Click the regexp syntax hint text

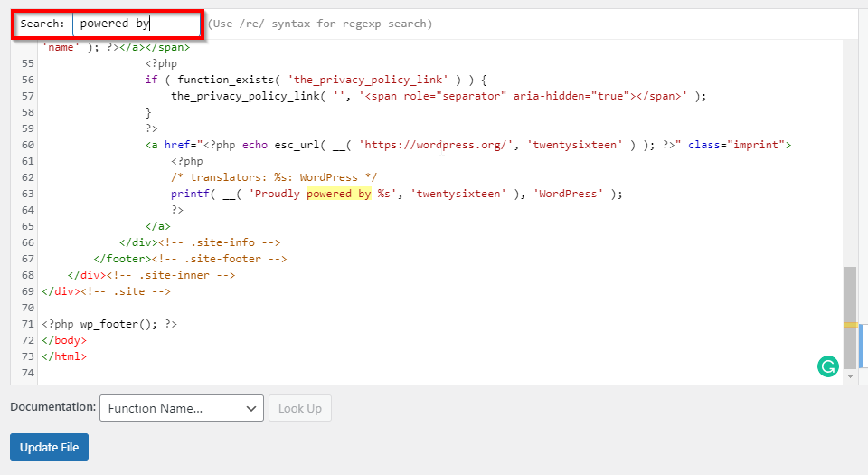click(320, 24)
